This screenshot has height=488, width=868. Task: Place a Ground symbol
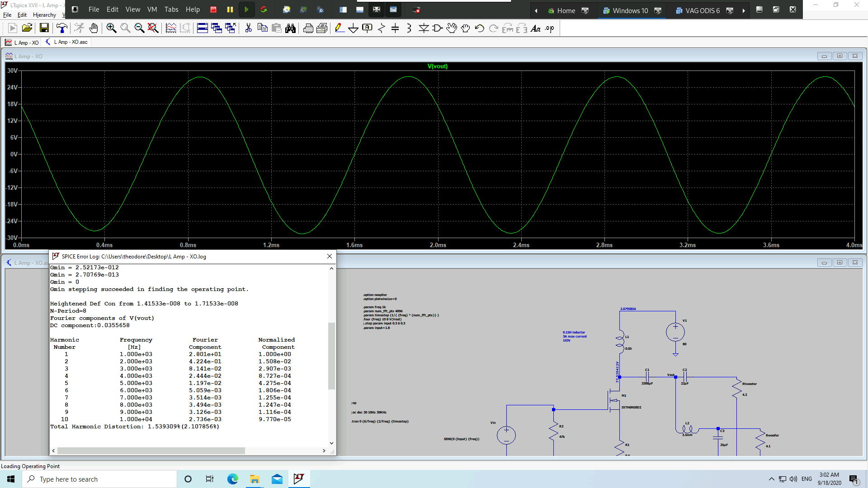click(x=354, y=28)
